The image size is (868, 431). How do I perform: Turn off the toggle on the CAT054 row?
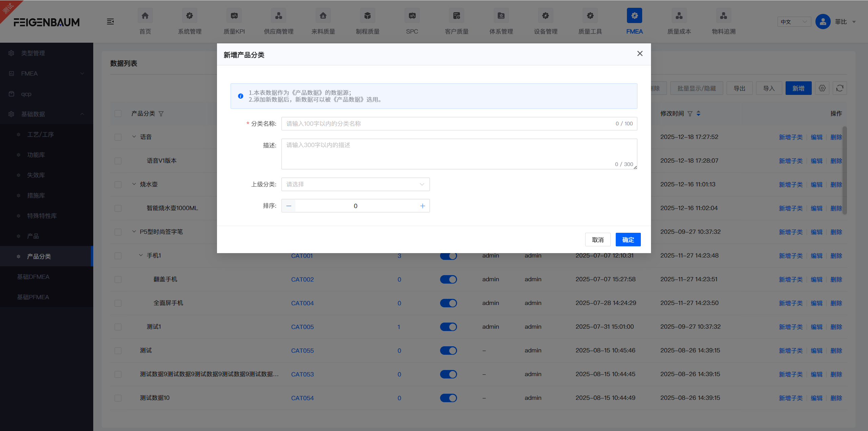[448, 398]
